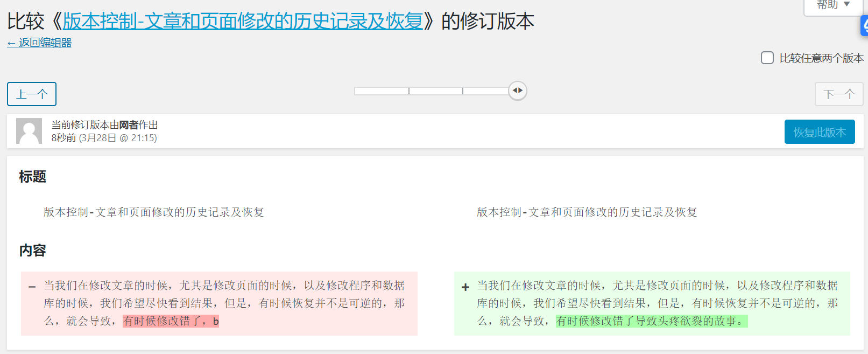Click the author avatar image
868x354 pixels.
click(29, 131)
